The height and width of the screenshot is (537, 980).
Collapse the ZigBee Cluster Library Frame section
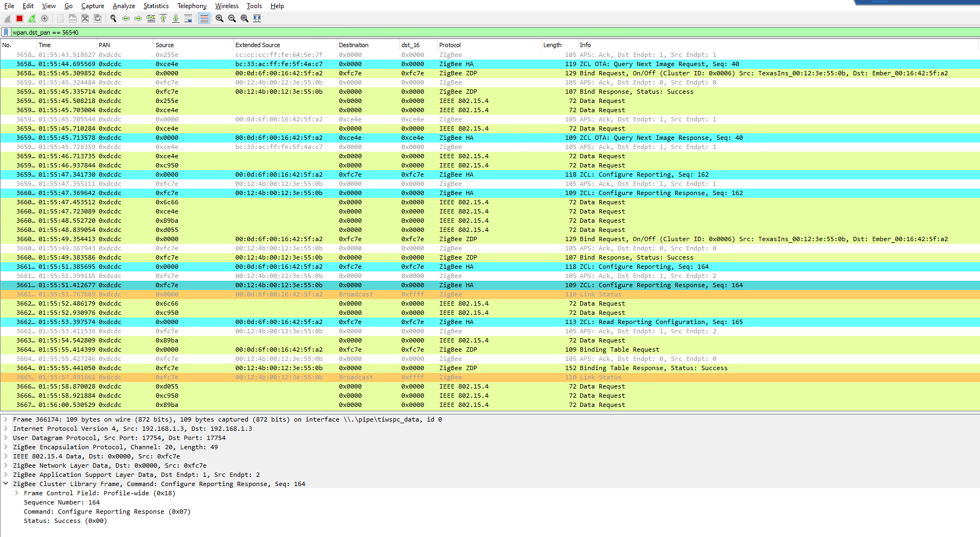pos(6,483)
